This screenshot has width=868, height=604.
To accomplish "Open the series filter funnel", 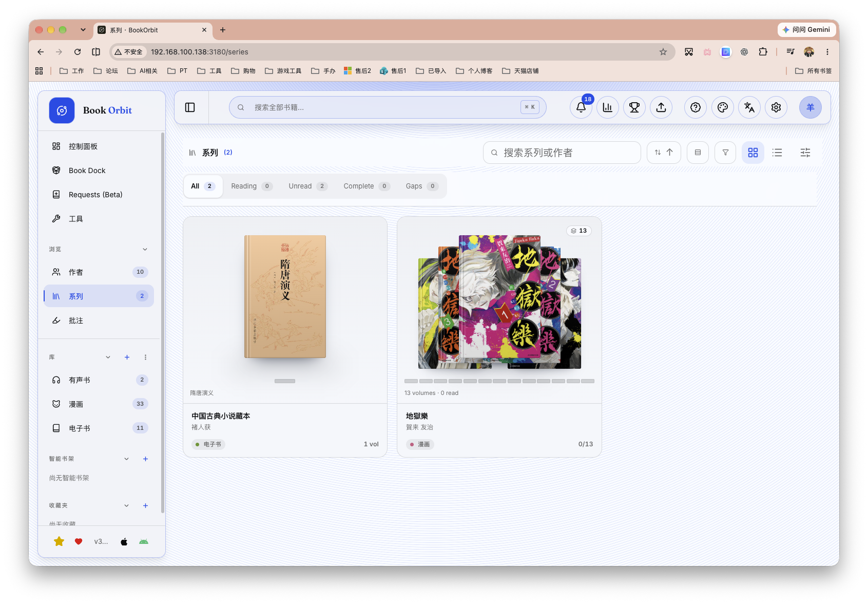I will (x=725, y=153).
